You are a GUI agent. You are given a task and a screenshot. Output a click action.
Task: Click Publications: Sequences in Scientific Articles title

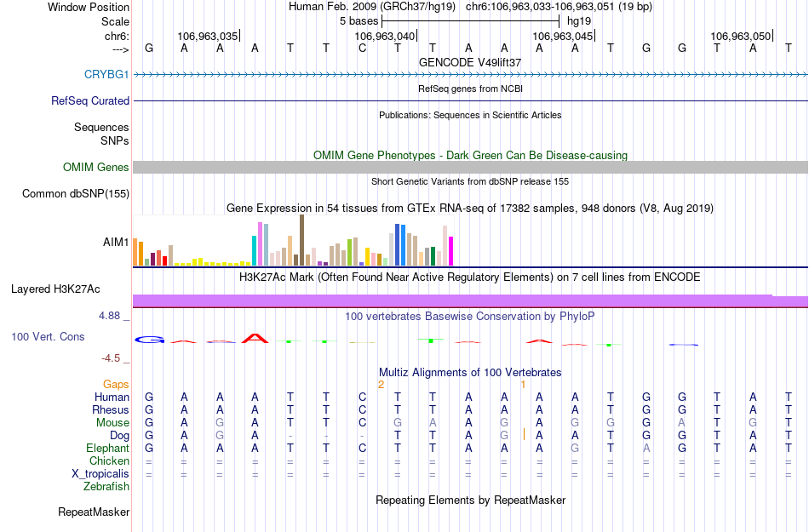tap(470, 115)
